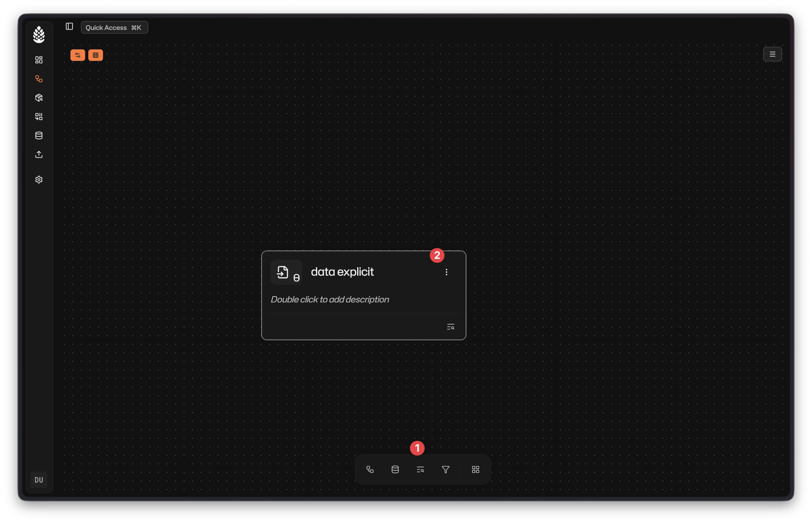This screenshot has height=523, width=812.
Task: Click the app logo at sidebar top
Action: coord(39,34)
